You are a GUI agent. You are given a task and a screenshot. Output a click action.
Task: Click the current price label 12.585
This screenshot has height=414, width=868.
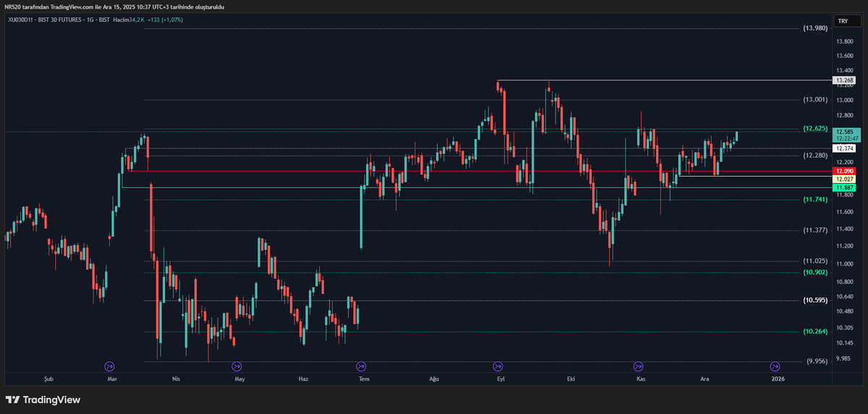tap(844, 132)
